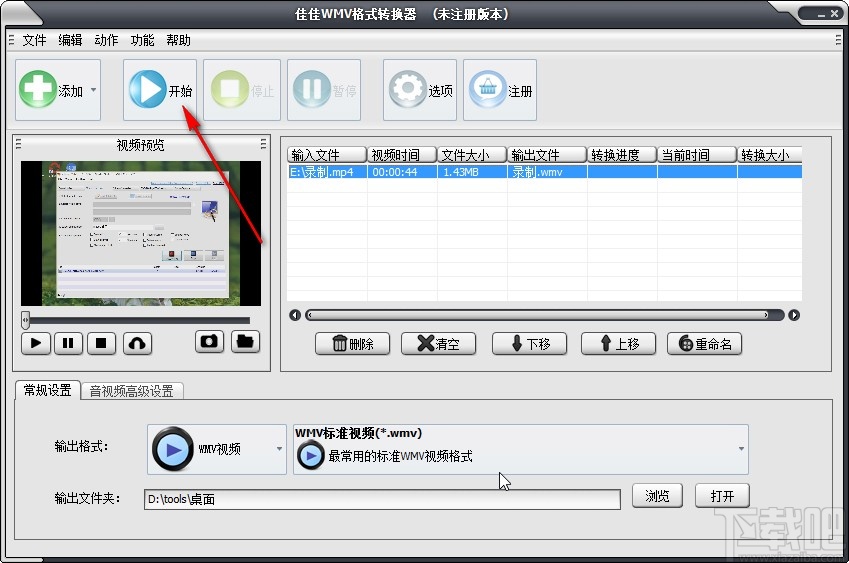Take a snapshot with the camera icon
Viewport: 849px width, 563px height.
coord(210,342)
